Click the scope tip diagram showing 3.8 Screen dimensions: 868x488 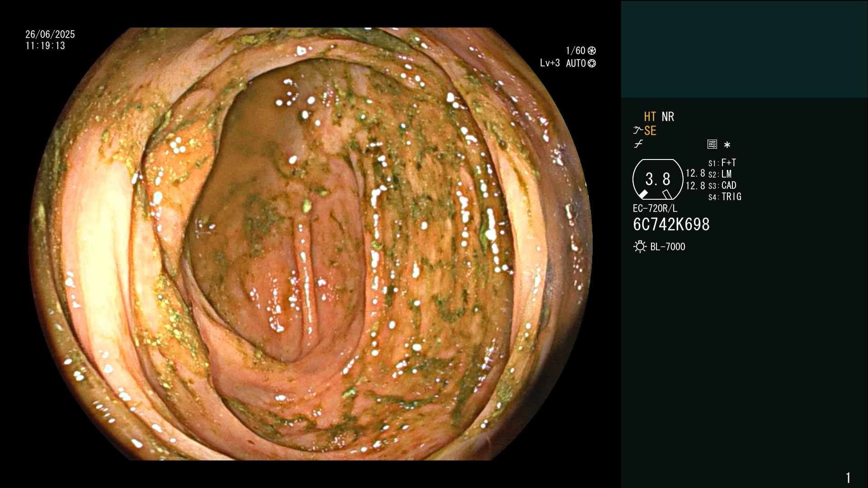(x=658, y=179)
